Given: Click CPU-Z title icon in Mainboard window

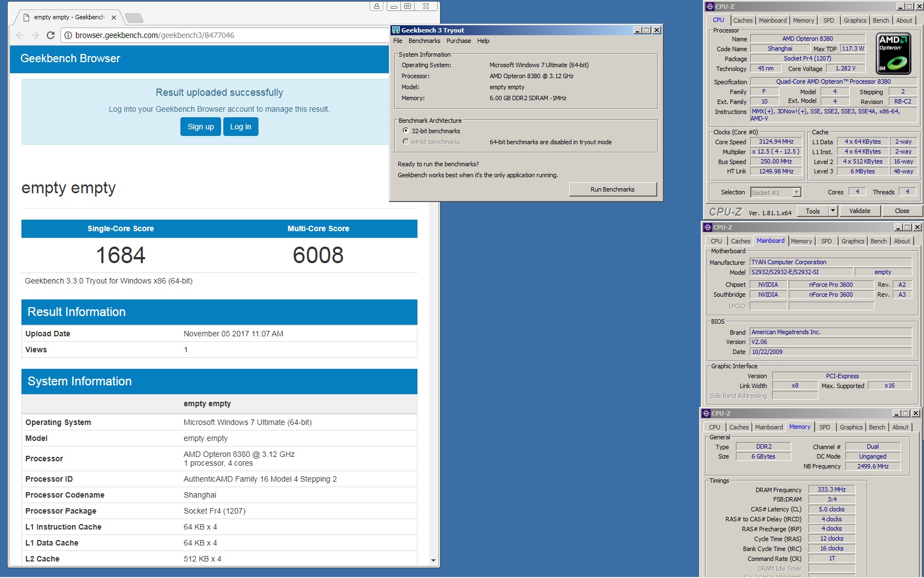Looking at the screenshot, I should [x=708, y=227].
